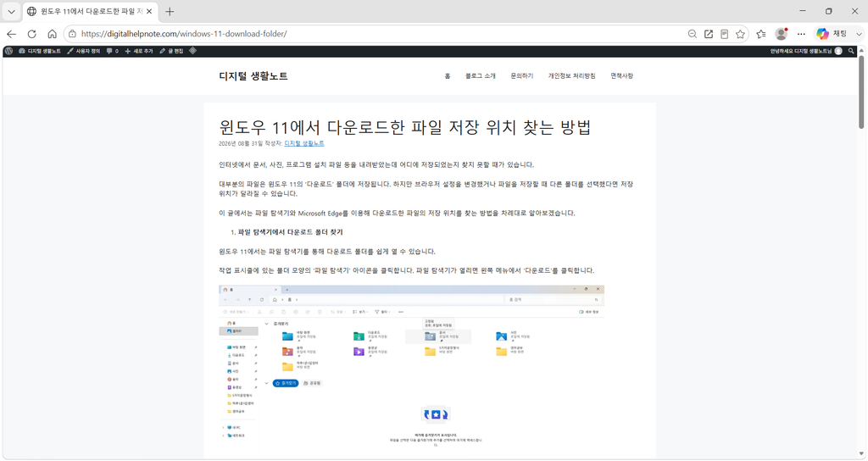Viewport: 868px width, 461px height.
Task: Open 새로 추가 in the admin bar
Action: pyautogui.click(x=139, y=51)
